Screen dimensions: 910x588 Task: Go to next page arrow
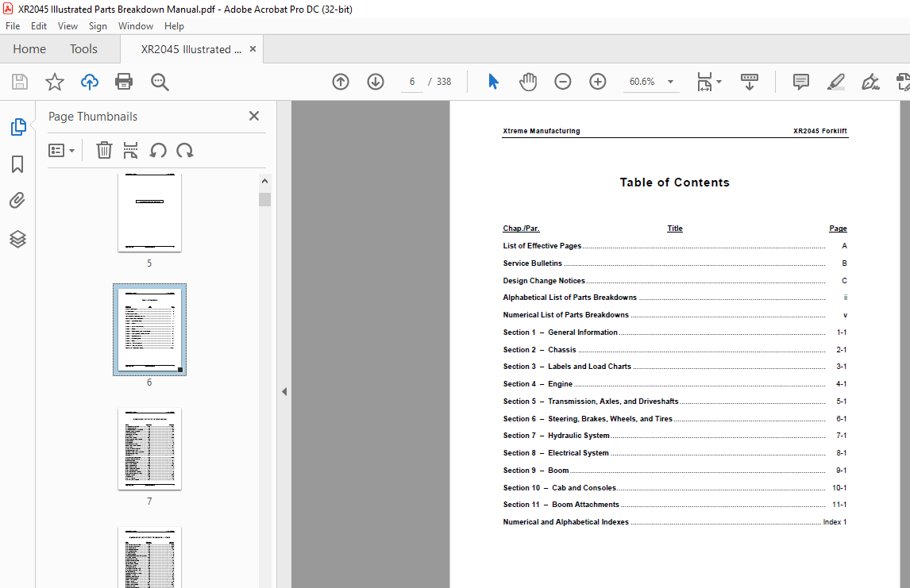pyautogui.click(x=376, y=82)
